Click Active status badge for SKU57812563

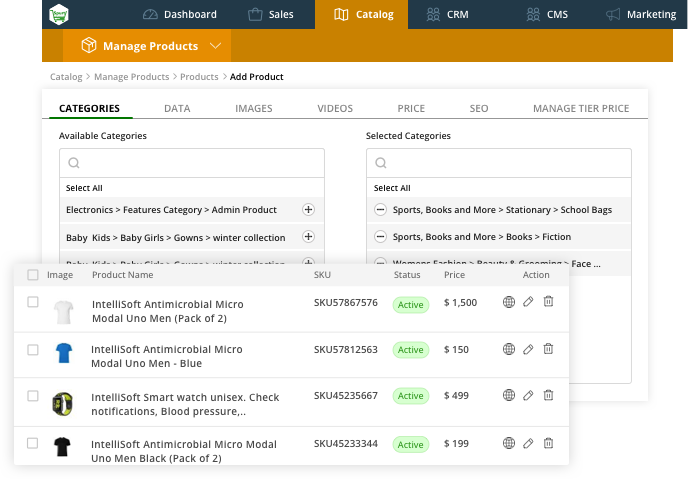[411, 350]
